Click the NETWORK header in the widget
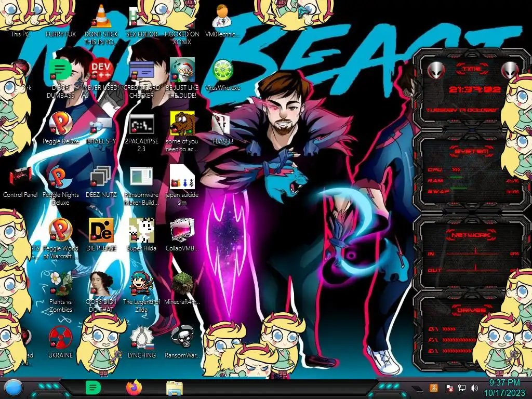Viewport: 532px width, 399px height. click(x=471, y=234)
